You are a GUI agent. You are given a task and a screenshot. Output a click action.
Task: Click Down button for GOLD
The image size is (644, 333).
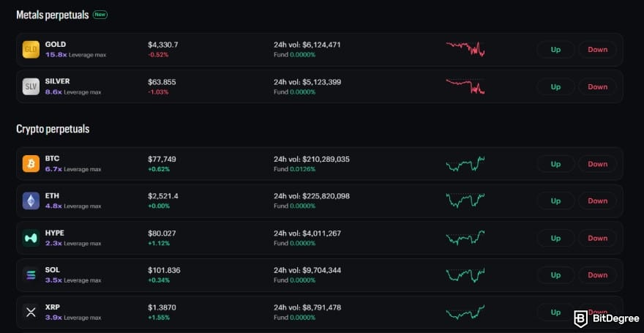597,50
